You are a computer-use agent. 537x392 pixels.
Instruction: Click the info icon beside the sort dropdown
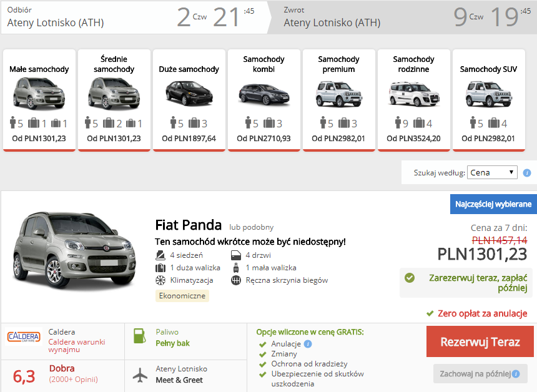(x=527, y=173)
